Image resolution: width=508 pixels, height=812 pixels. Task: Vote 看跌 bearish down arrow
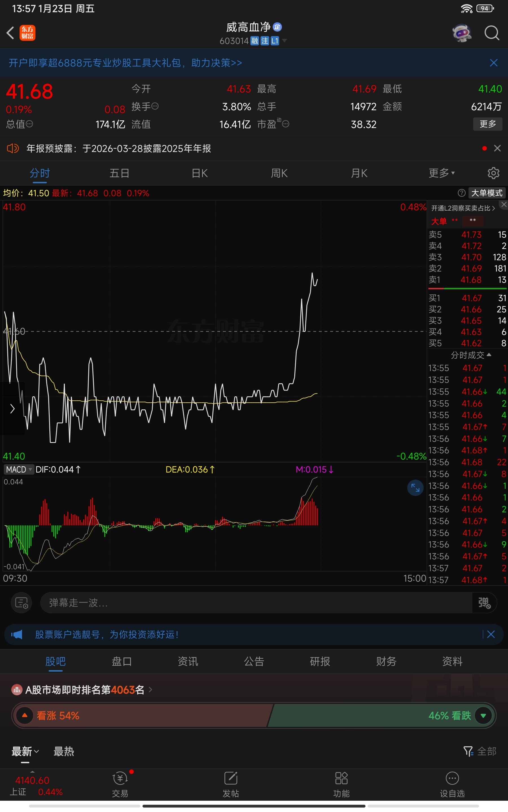pyautogui.click(x=483, y=715)
